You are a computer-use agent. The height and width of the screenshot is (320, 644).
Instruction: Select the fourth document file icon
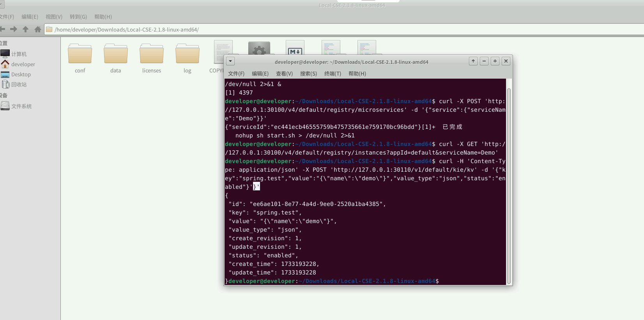pos(331,47)
